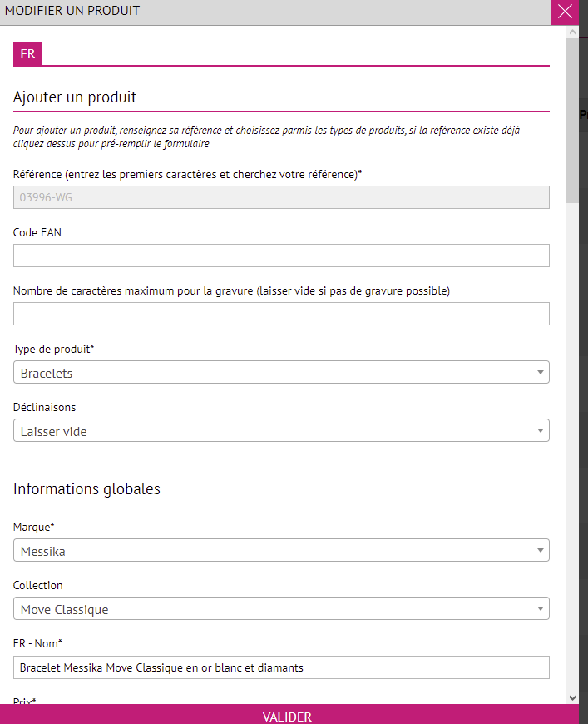
Task: Expand the Déclinaisons dropdown
Action: pyautogui.click(x=281, y=430)
